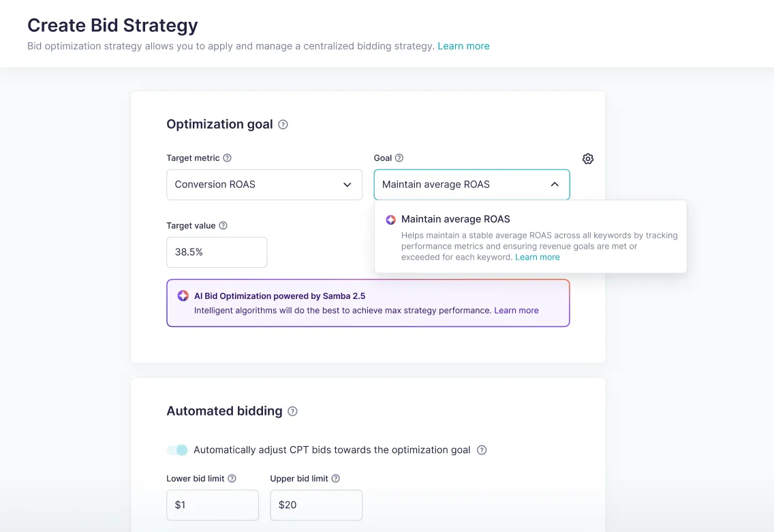
Task: Toggle automatic CPT bid adjustment switch
Action: [177, 450]
